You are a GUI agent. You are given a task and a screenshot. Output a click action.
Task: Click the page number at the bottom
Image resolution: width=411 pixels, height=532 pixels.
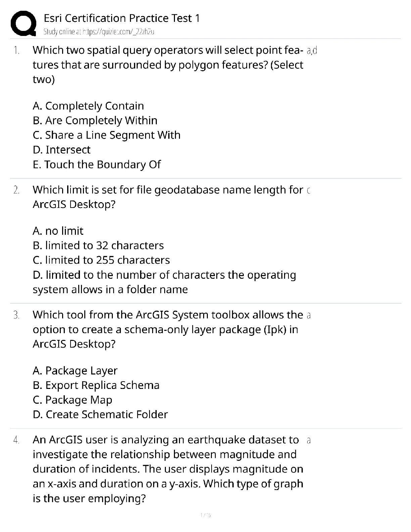pyautogui.click(x=205, y=515)
